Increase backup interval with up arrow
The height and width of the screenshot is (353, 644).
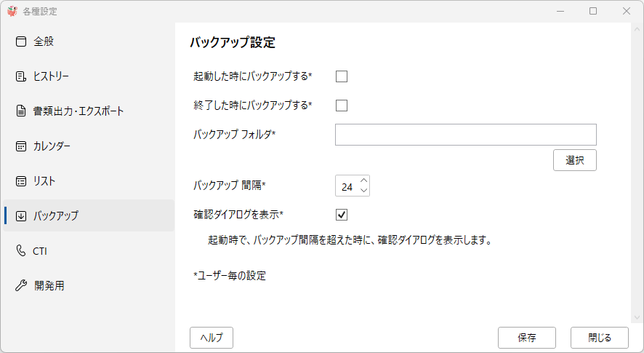click(x=364, y=181)
